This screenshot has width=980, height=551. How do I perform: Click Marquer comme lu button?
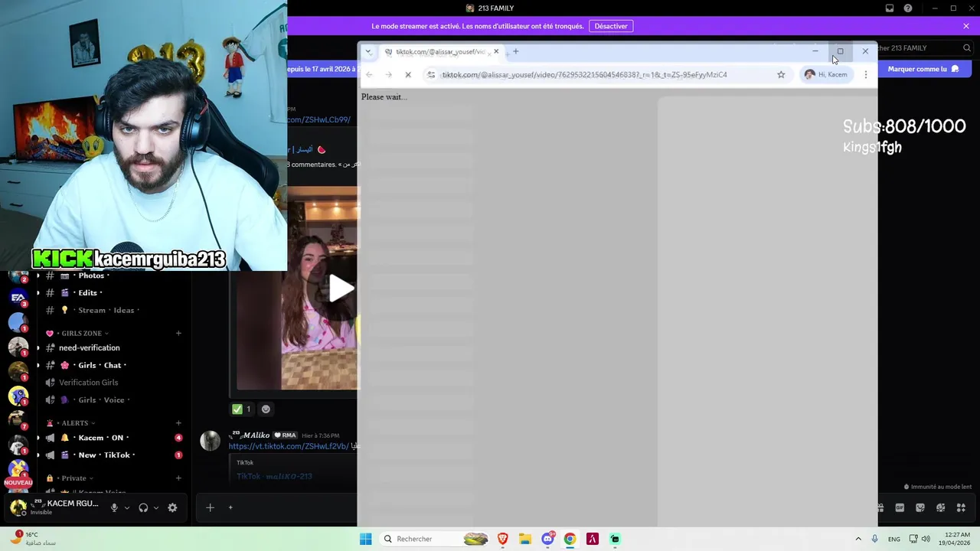click(923, 69)
